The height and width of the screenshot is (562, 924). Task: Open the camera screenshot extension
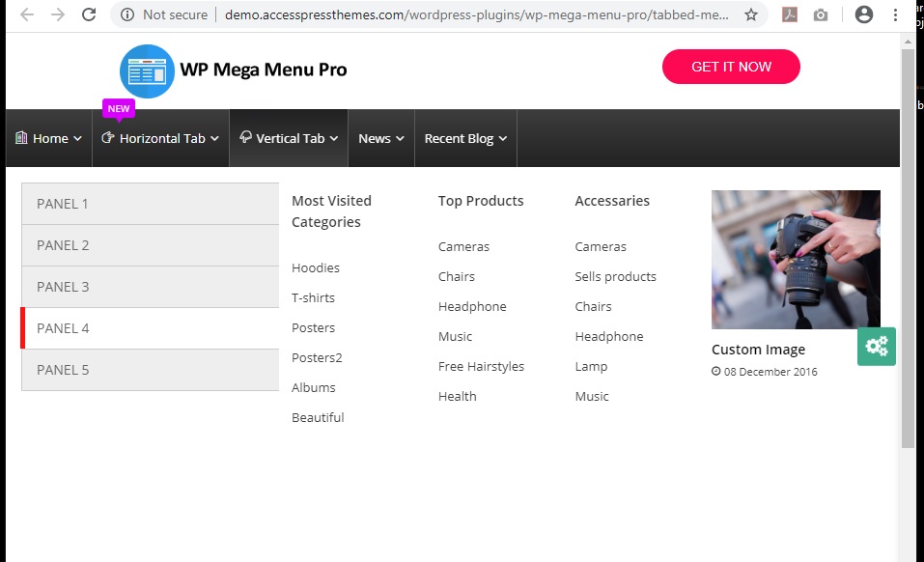(x=821, y=15)
